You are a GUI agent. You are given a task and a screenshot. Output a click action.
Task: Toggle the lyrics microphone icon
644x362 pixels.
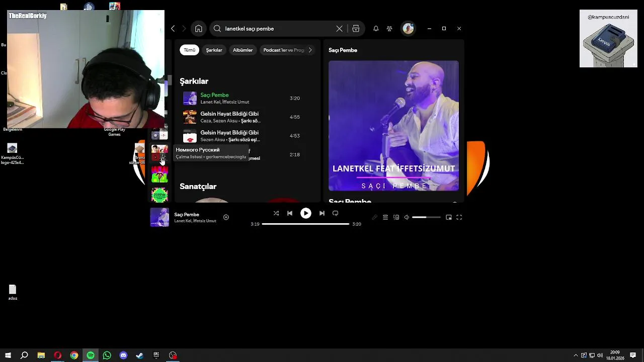[374, 217]
